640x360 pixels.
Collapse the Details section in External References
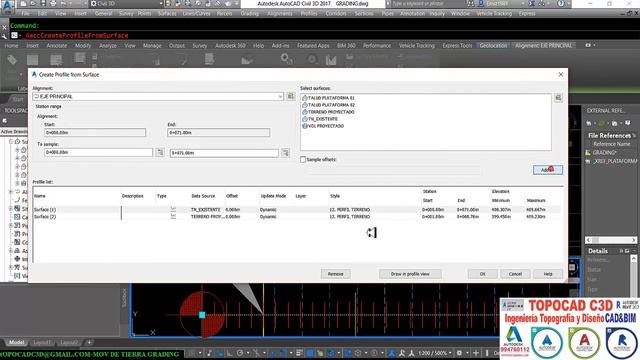[634, 251]
